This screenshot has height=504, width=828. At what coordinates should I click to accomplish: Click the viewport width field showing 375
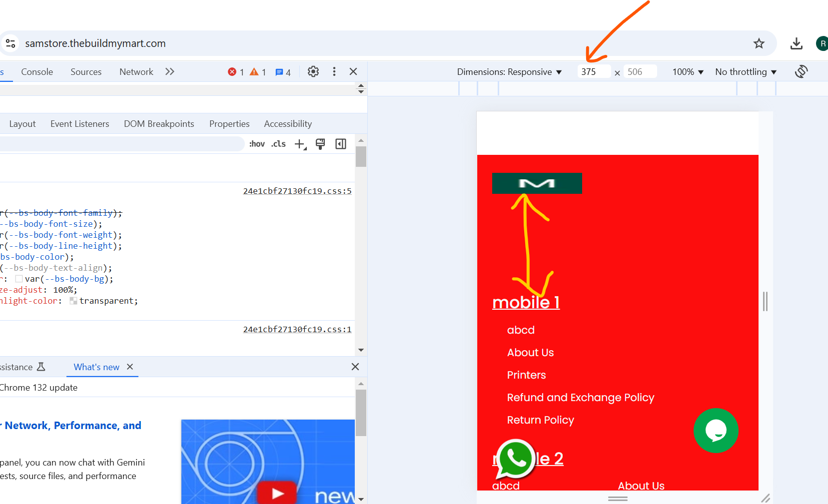(594, 71)
